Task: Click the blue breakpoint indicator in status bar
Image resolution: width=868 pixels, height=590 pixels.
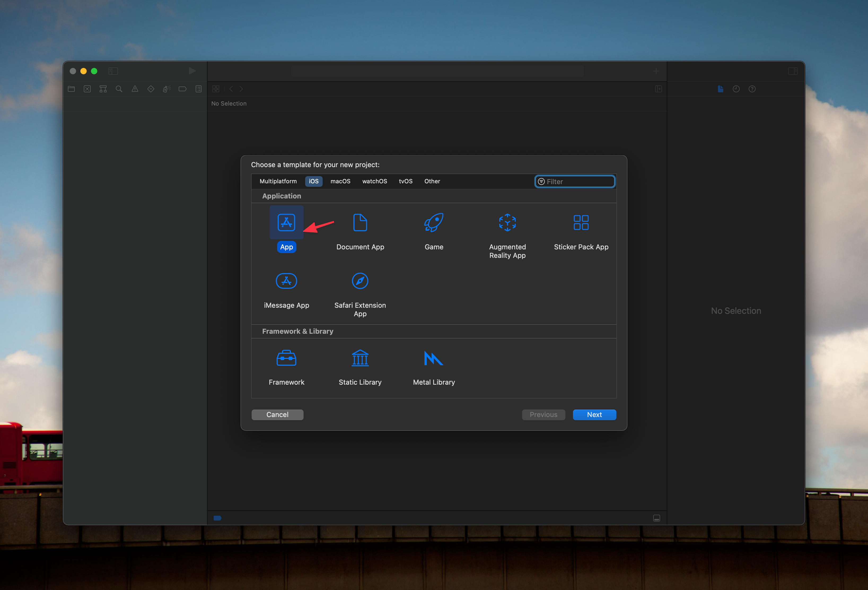Action: click(217, 518)
